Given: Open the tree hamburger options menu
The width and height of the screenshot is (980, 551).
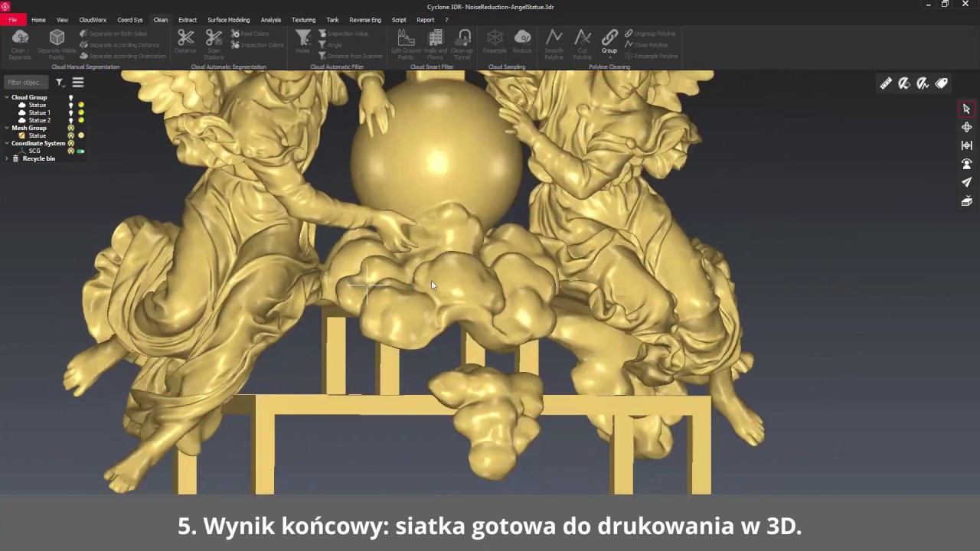Looking at the screenshot, I should tap(77, 82).
